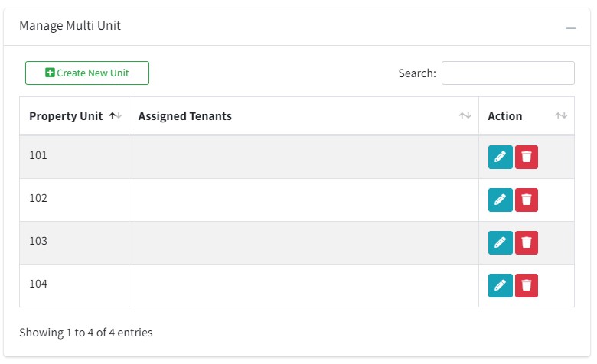Screen dimensions: 597x364
Task: Delete unit 104 using trash icon
Action: point(527,285)
